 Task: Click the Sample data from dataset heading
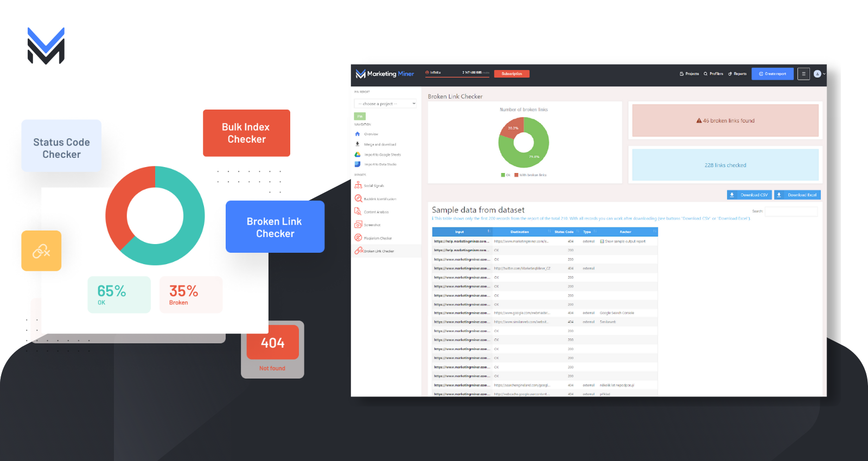click(x=478, y=210)
